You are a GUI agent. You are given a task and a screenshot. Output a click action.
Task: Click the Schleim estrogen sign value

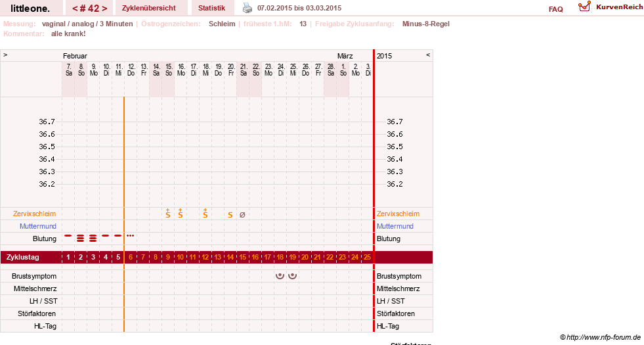222,24
